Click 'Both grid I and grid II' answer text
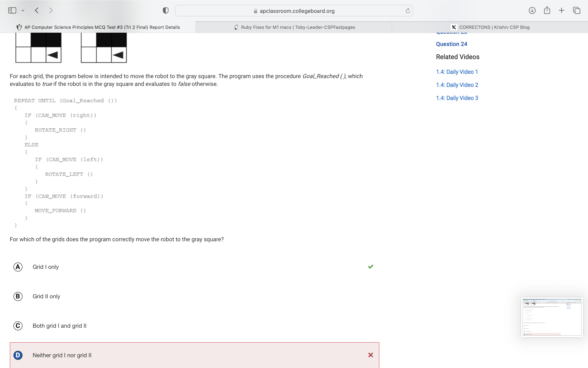The height and width of the screenshot is (368, 588). point(60,326)
